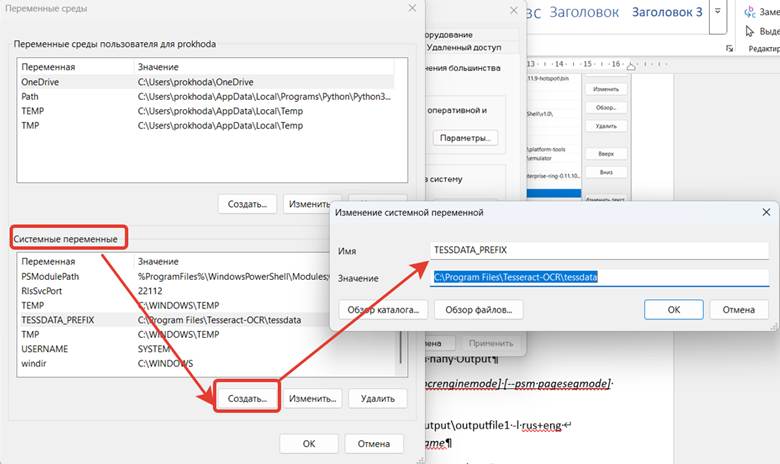Click the Значение field with Tesseract-OCR path
Screen dimensions: 780x464
coord(599,278)
